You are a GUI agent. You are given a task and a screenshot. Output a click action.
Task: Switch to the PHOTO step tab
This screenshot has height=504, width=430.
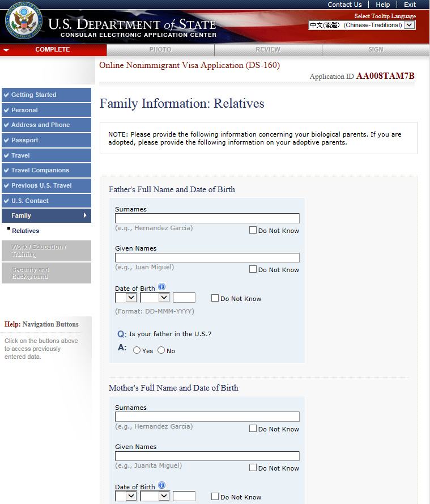[x=160, y=50]
